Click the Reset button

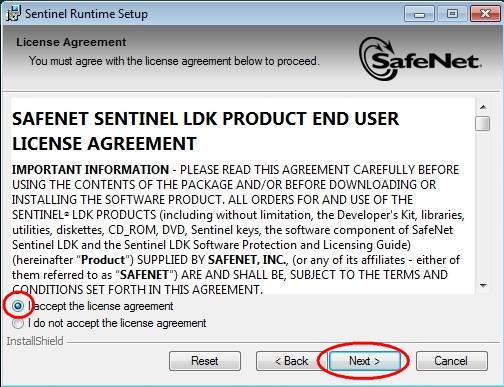coord(205,361)
